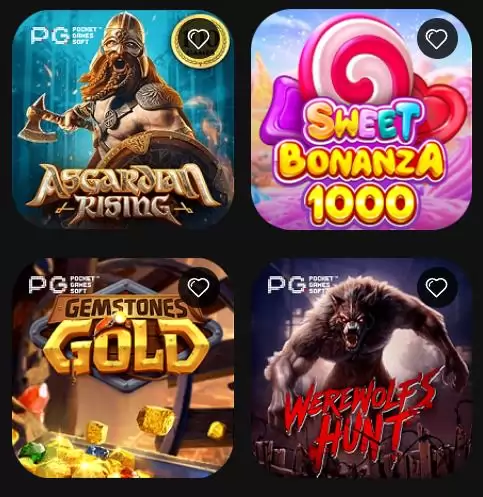Click the gold nuggets in the mine cart
Image resolution: width=483 pixels, height=497 pixels.
pos(156,420)
